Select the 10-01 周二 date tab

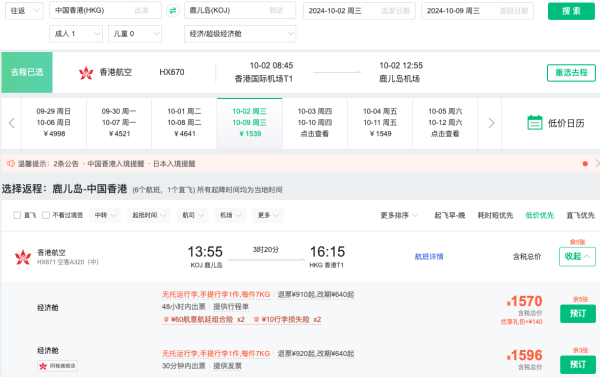click(184, 123)
